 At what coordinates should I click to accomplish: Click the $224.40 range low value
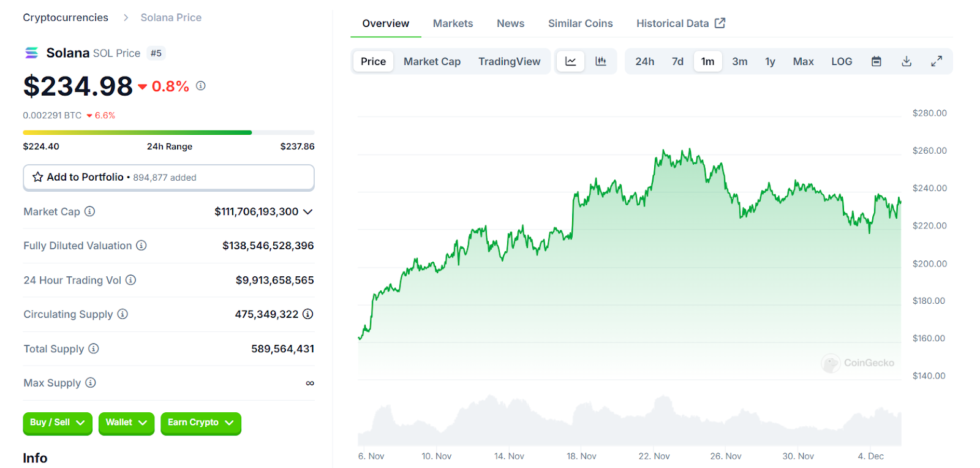point(41,146)
